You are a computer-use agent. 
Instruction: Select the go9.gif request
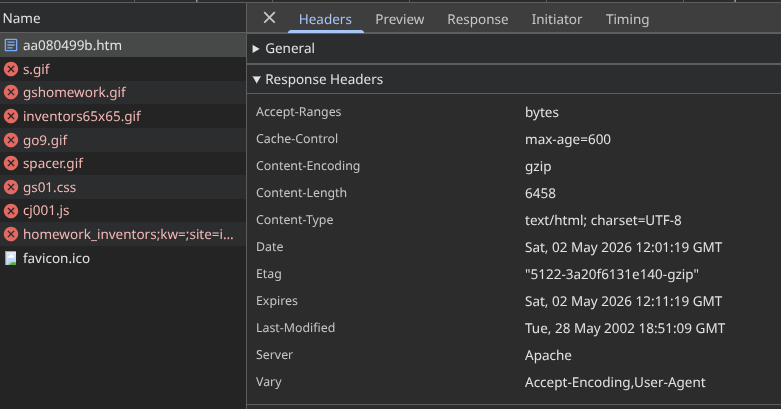[123, 140]
